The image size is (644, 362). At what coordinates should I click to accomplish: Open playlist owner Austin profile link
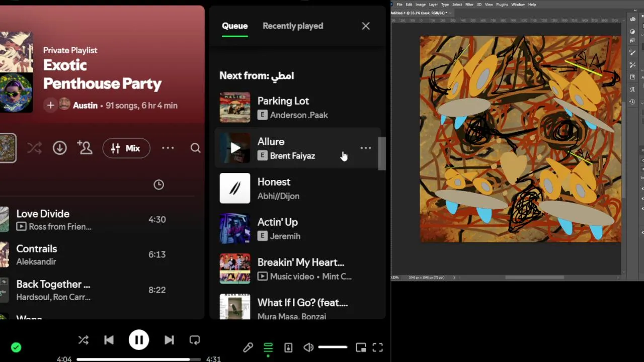(x=85, y=106)
